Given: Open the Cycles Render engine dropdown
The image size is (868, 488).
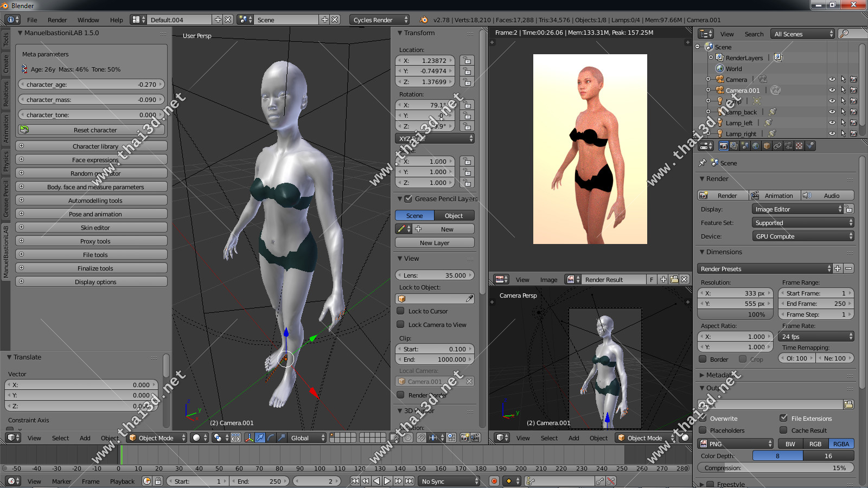Looking at the screenshot, I should [379, 20].
